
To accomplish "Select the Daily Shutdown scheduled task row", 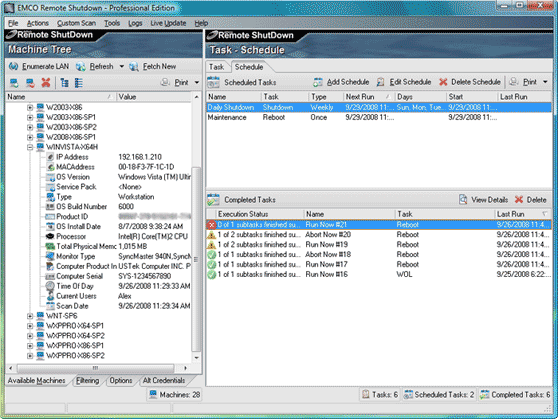I will pos(379,108).
